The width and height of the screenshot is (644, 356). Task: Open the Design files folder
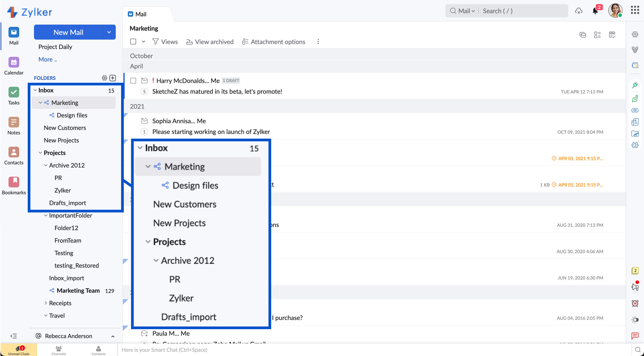pyautogui.click(x=72, y=115)
